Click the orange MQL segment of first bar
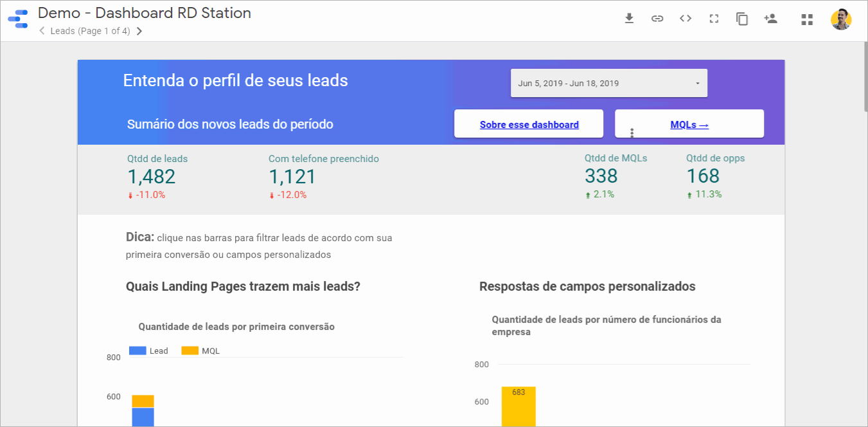This screenshot has height=427, width=868. (x=143, y=401)
